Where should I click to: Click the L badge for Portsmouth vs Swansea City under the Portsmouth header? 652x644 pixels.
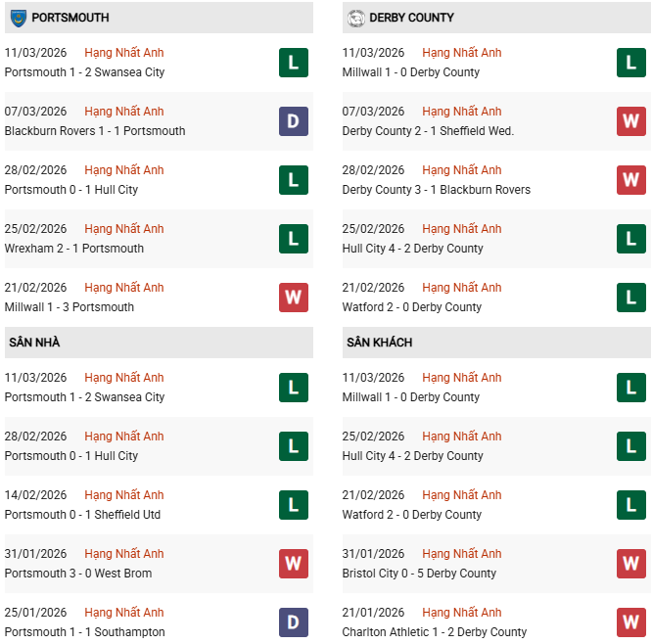293,63
